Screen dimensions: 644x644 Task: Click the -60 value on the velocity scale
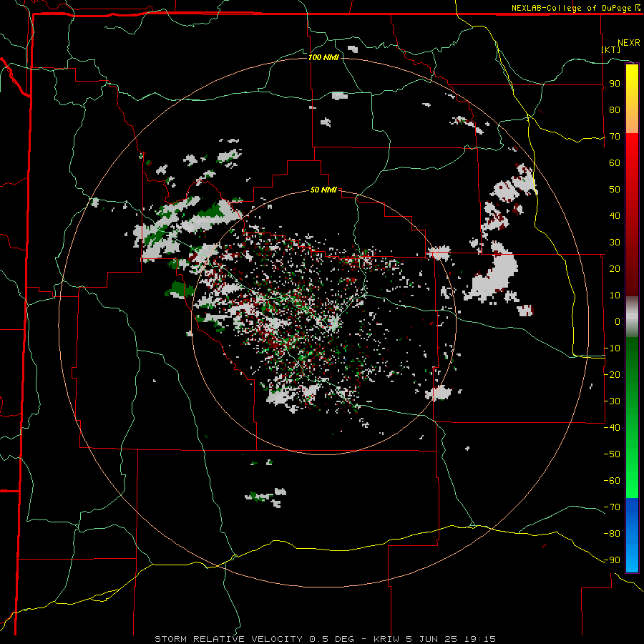tap(612, 481)
